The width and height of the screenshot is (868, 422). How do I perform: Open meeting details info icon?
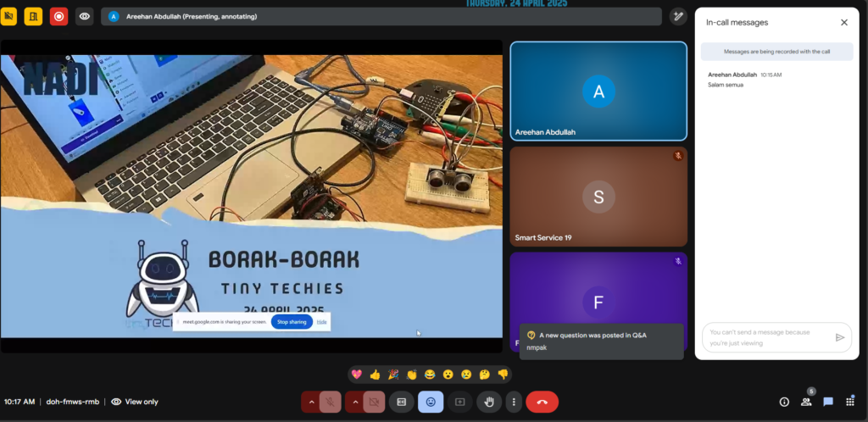[784, 403]
